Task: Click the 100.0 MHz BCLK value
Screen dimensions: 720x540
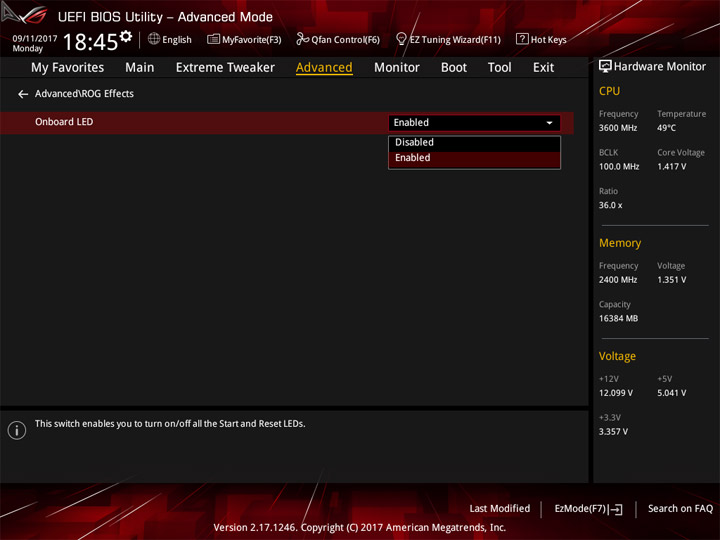Action: point(619,167)
